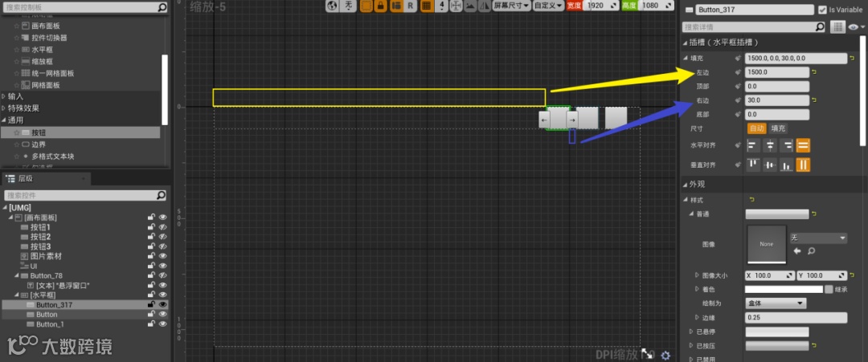
Task: Toggle visibility of Button_317 in hierarchy
Action: pos(162,304)
